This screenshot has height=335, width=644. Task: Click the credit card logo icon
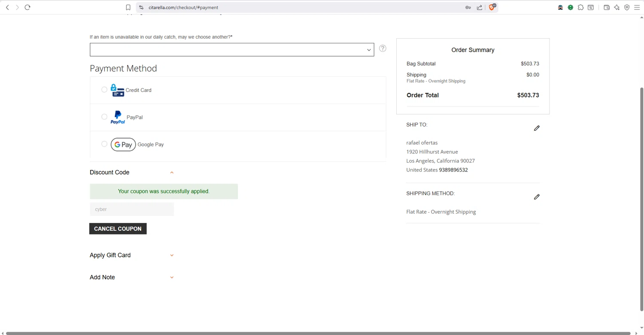coord(117,90)
